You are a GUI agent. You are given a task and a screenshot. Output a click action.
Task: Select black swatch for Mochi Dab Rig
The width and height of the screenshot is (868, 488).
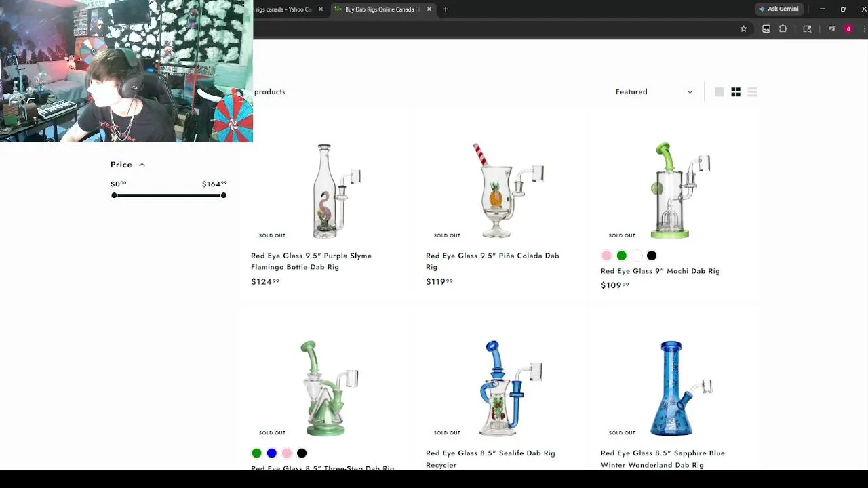(652, 256)
